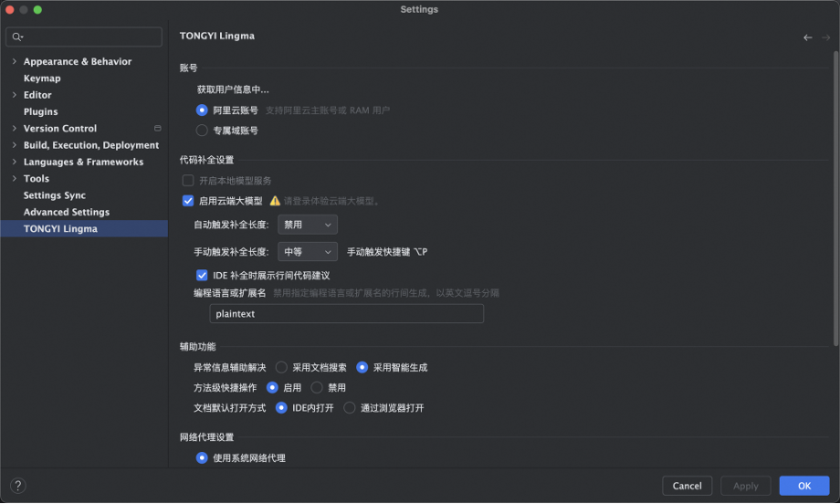Select 通过浏览器打开 radio option

[350, 408]
